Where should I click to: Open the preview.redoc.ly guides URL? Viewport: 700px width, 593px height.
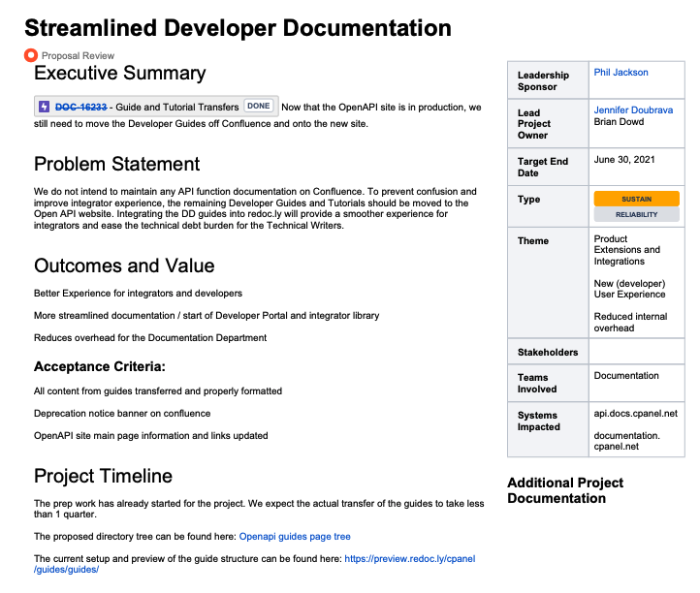pyautogui.click(x=410, y=559)
